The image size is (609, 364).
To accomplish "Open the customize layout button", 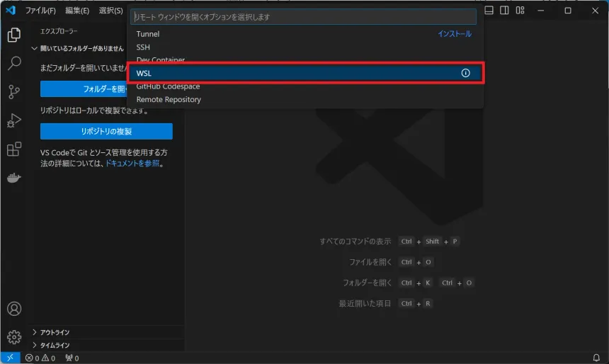I will pyautogui.click(x=520, y=11).
